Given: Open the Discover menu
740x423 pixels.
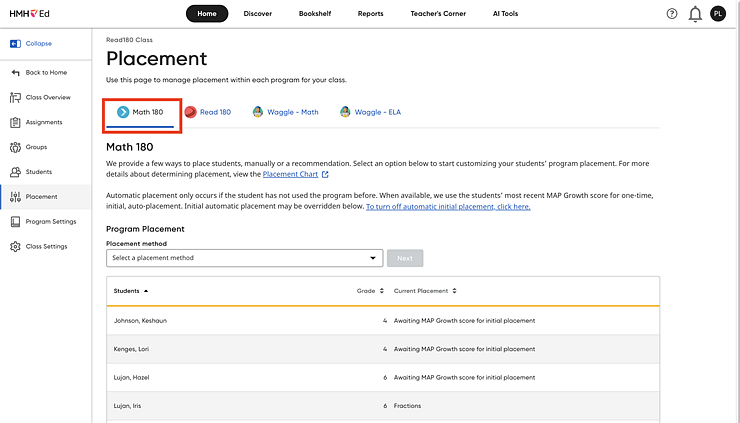Looking at the screenshot, I should pyautogui.click(x=258, y=14).
